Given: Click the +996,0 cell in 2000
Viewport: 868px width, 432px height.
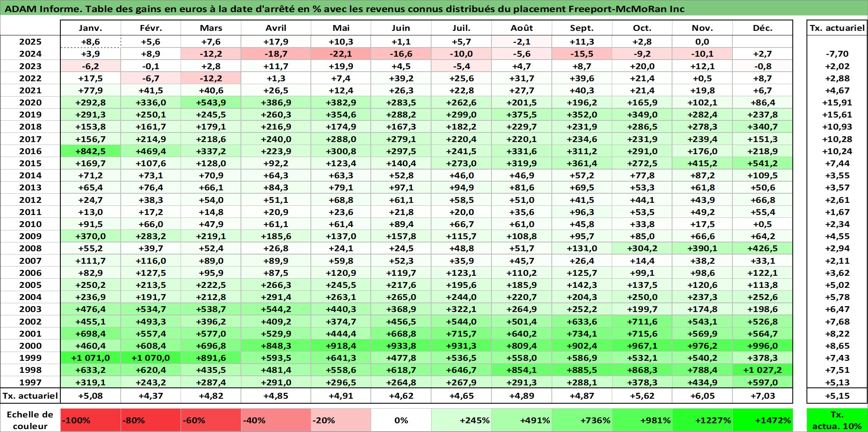Looking at the screenshot, I should coord(763,346).
